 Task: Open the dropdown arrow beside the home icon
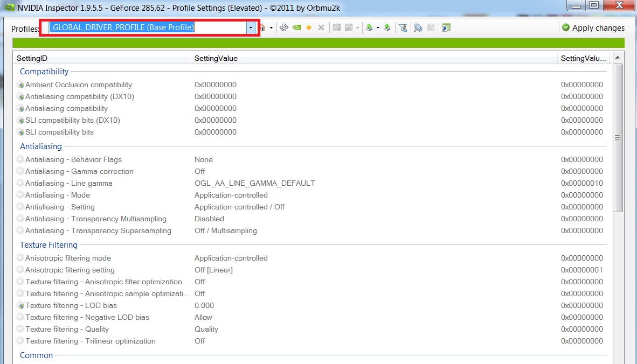point(272,28)
